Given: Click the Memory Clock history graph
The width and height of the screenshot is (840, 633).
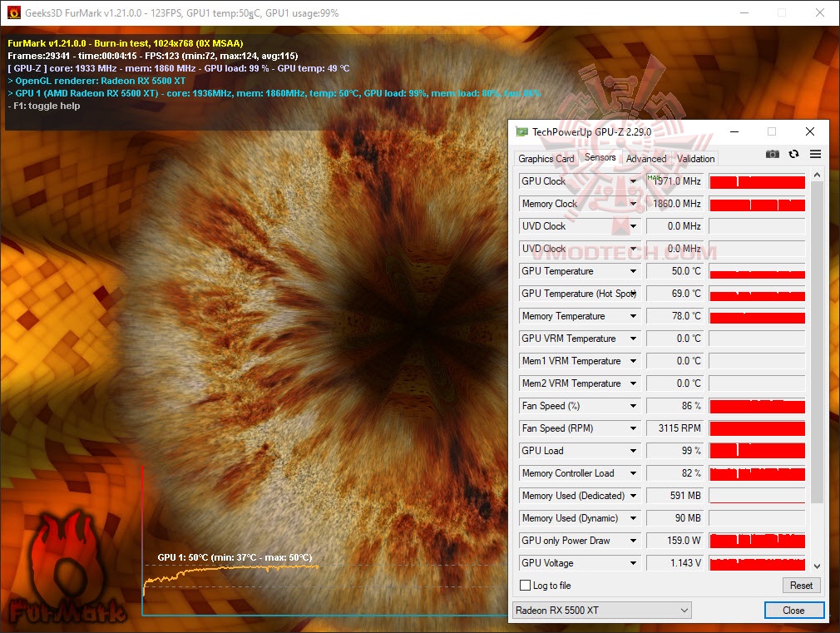Looking at the screenshot, I should point(757,204).
